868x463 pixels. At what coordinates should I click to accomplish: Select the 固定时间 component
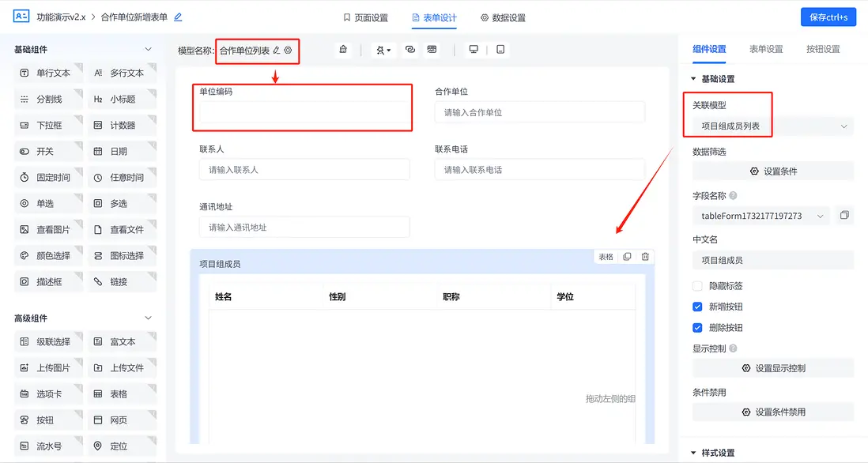(48, 177)
